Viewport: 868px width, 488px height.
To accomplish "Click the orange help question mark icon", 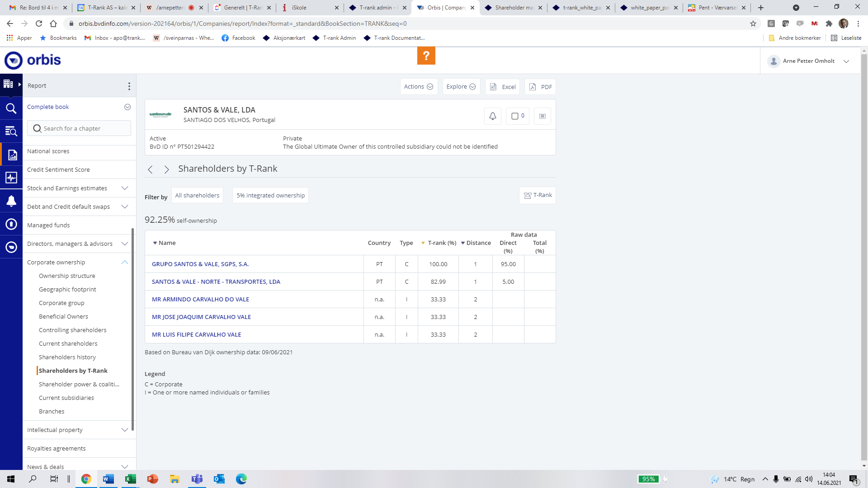I will (x=426, y=56).
